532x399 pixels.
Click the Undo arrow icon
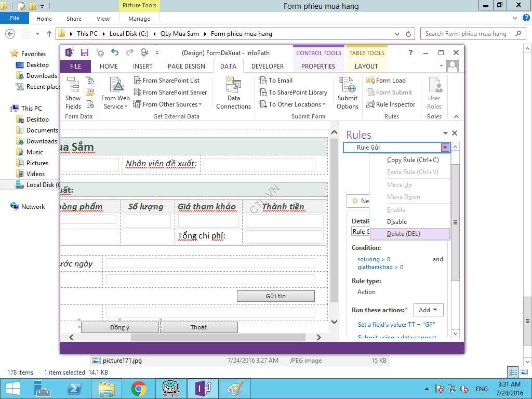pyautogui.click(x=115, y=52)
